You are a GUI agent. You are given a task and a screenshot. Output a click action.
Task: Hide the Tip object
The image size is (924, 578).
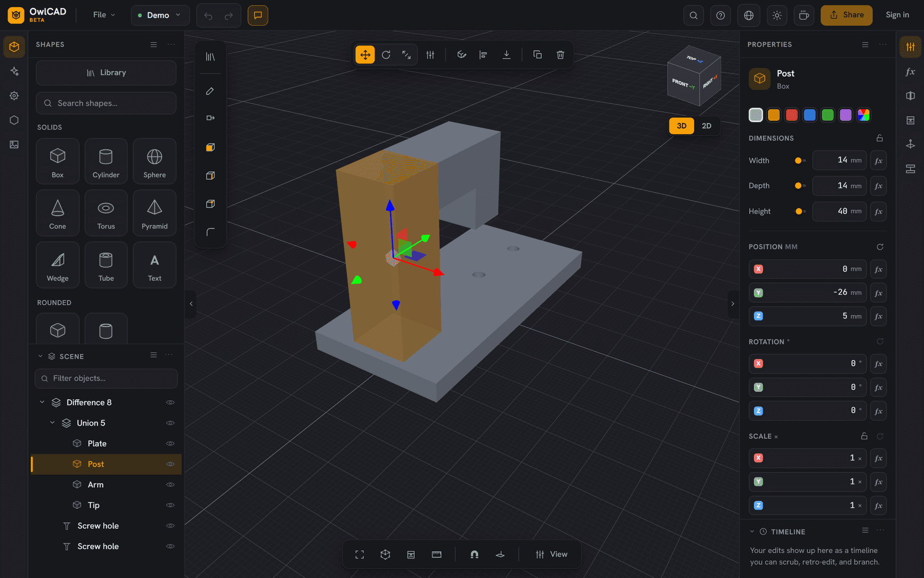pos(171,505)
